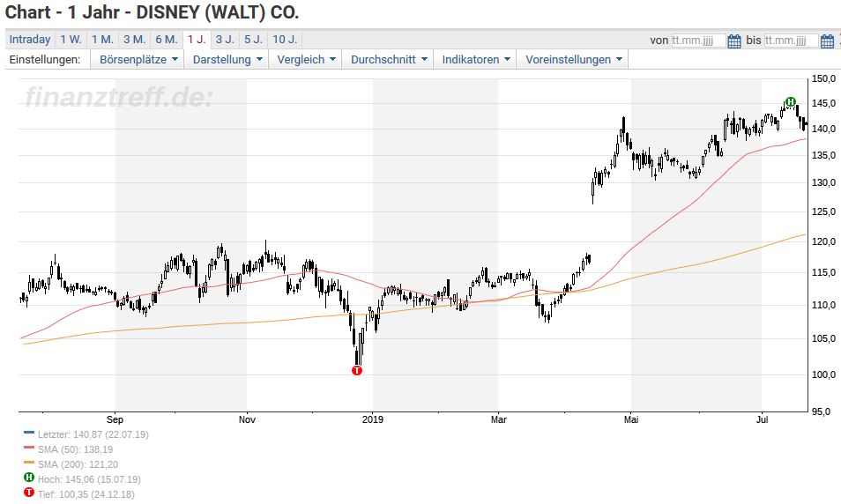
Task: Open the calendar picker for 'von' date
Action: (x=734, y=41)
